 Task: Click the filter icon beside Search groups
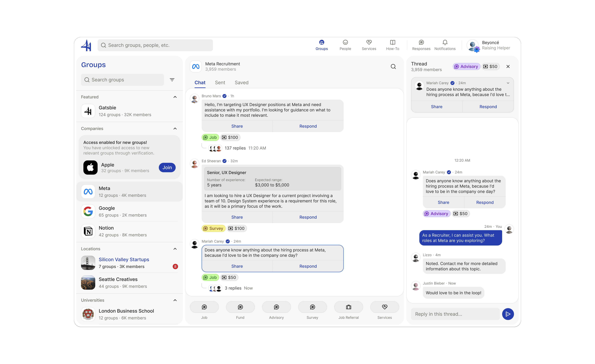click(172, 80)
